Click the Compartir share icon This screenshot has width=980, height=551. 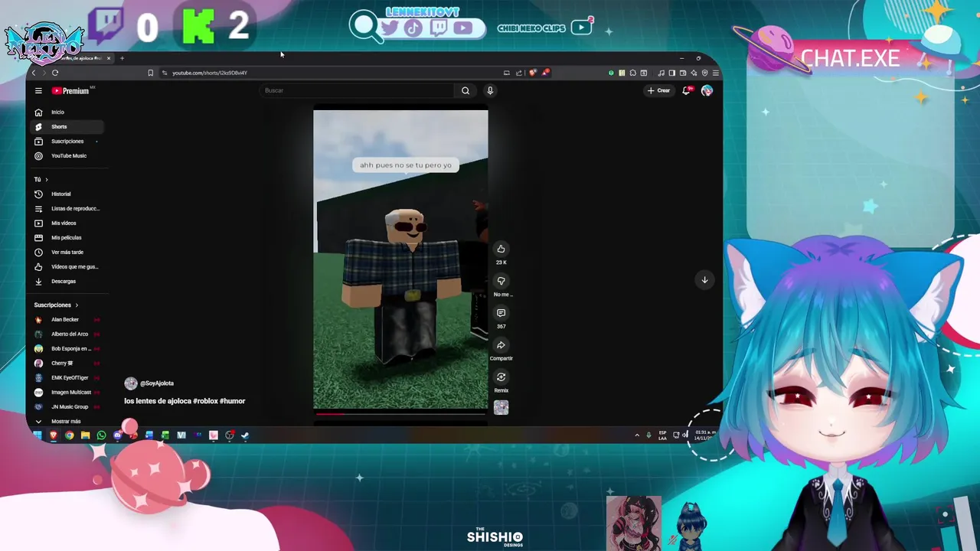(x=501, y=345)
